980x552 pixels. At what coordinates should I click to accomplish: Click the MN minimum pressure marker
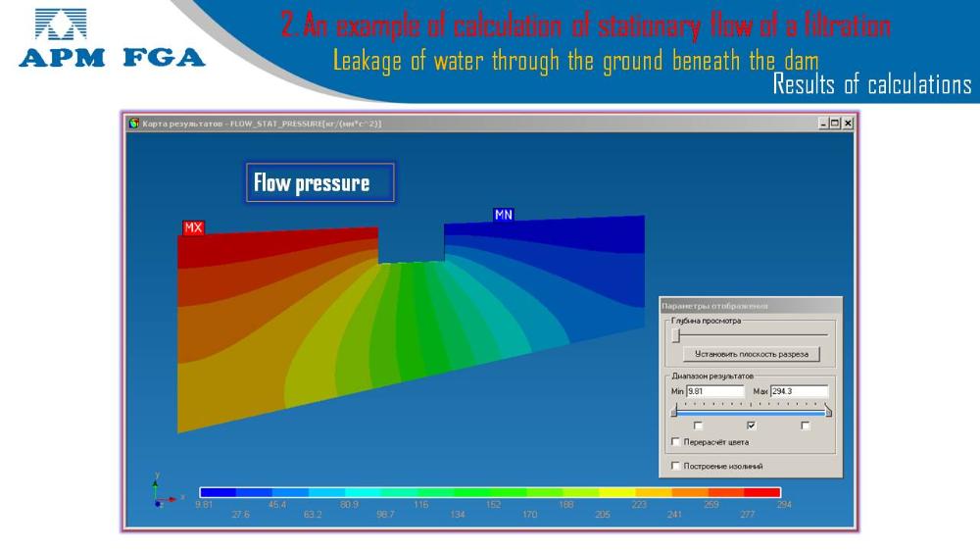pyautogui.click(x=504, y=215)
